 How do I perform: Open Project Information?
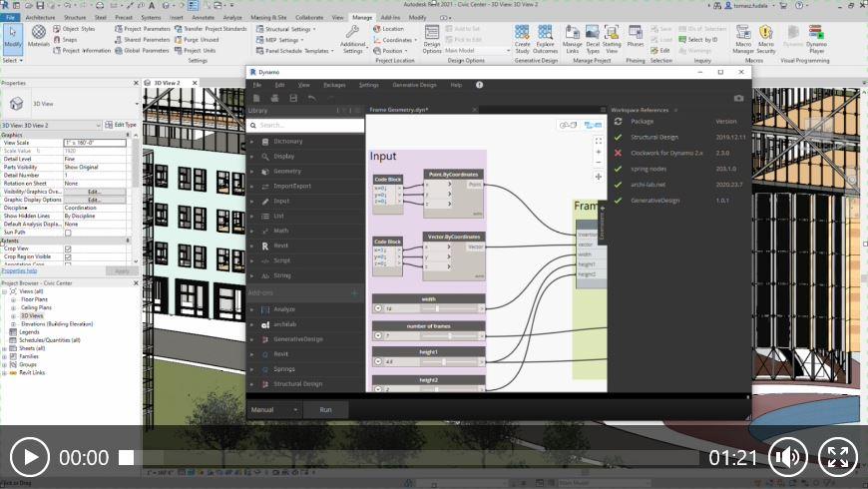82,50
